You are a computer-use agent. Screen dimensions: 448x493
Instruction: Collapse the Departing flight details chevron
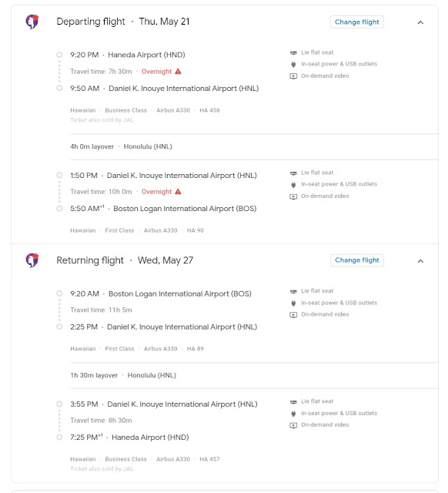(420, 22)
